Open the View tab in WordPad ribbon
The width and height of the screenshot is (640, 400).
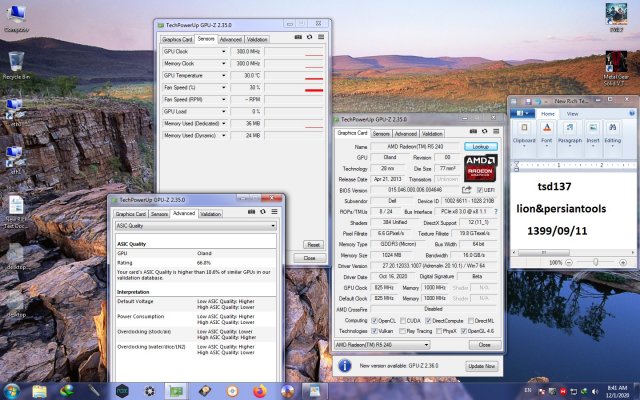pyautogui.click(x=574, y=114)
